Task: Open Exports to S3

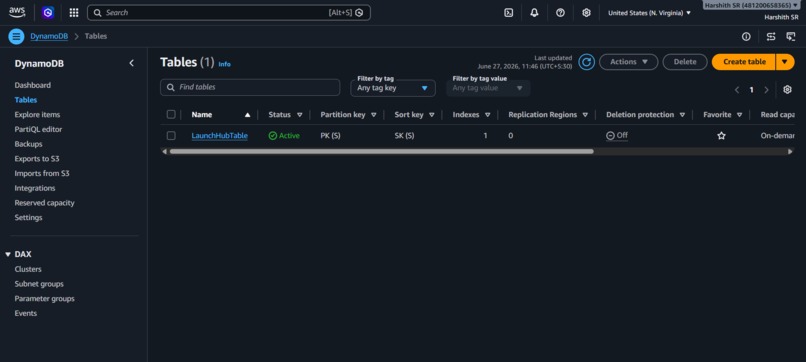Action: tap(36, 159)
